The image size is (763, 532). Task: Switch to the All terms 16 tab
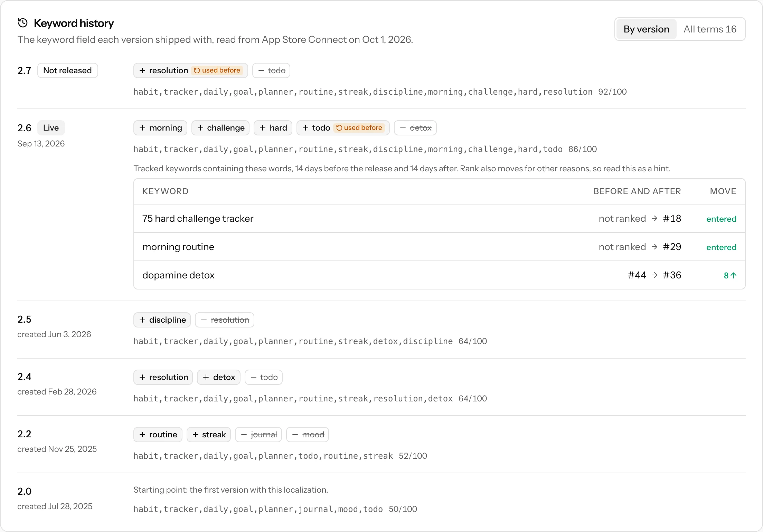[x=710, y=29]
